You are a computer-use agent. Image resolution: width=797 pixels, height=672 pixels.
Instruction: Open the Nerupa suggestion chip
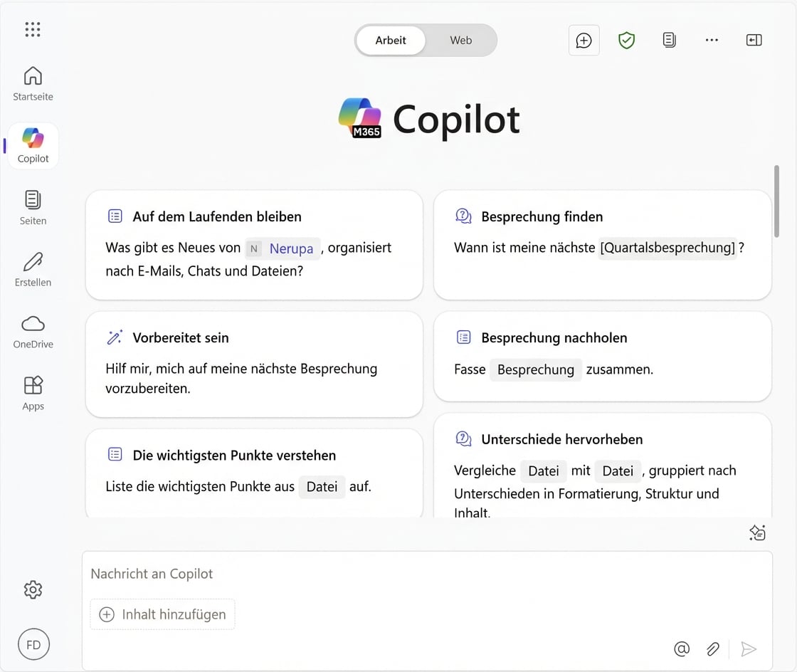[x=291, y=248]
